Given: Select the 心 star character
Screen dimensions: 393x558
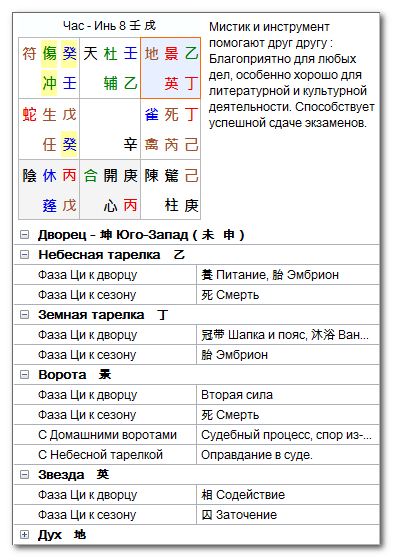Looking at the screenshot, I should coord(110,205).
